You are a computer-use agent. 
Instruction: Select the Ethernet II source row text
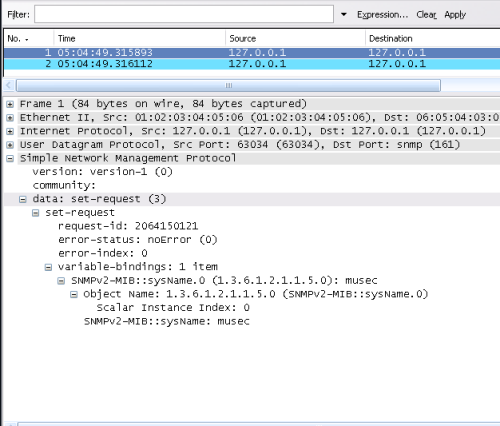tap(259, 118)
